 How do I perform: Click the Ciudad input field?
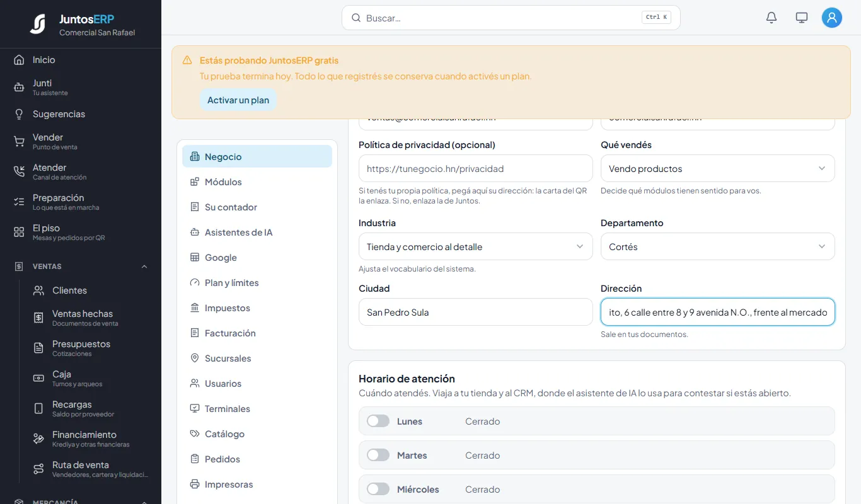click(x=476, y=312)
